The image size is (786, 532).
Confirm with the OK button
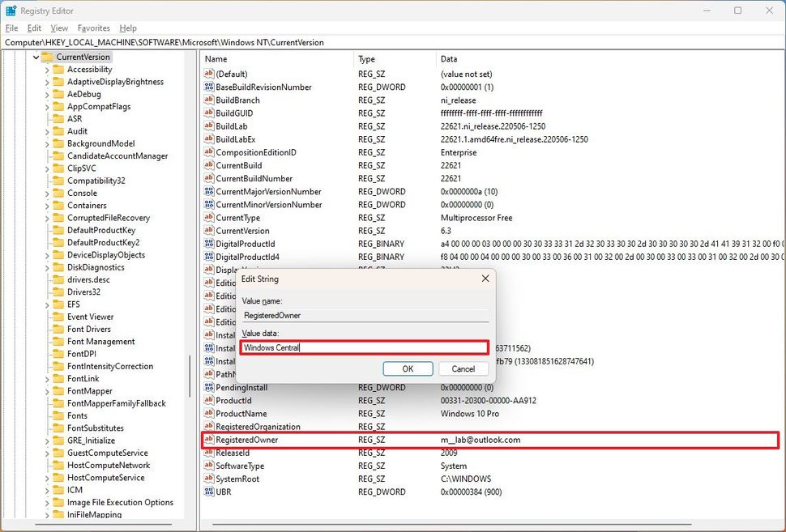(408, 368)
